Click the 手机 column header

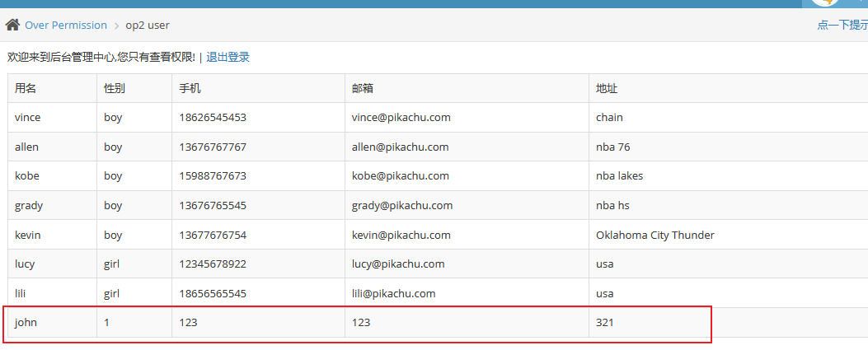coord(190,88)
